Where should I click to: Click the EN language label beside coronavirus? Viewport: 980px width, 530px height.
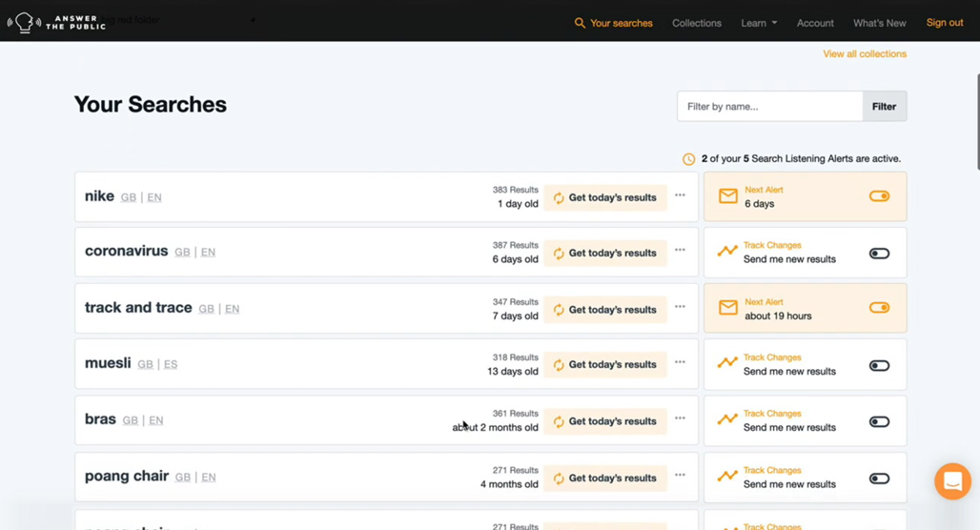coord(208,252)
